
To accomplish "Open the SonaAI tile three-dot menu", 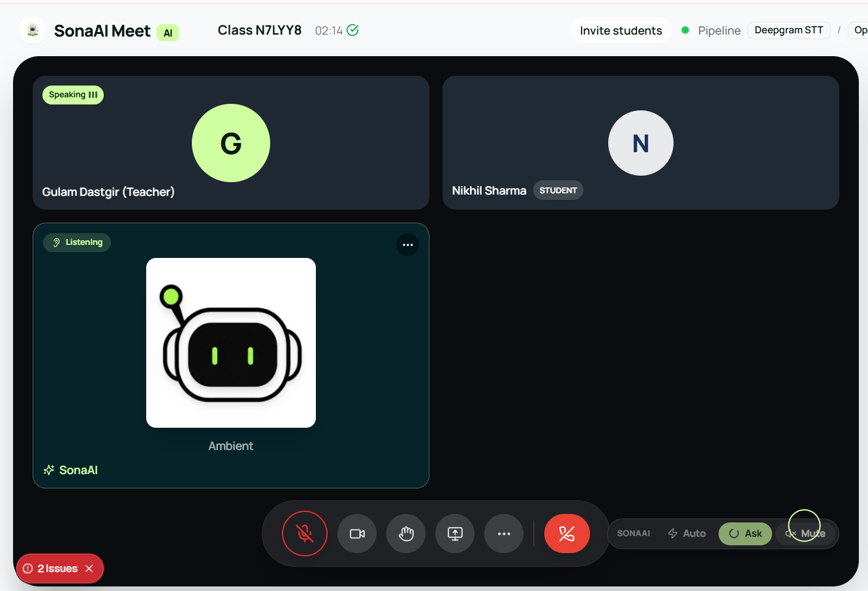I will [408, 245].
